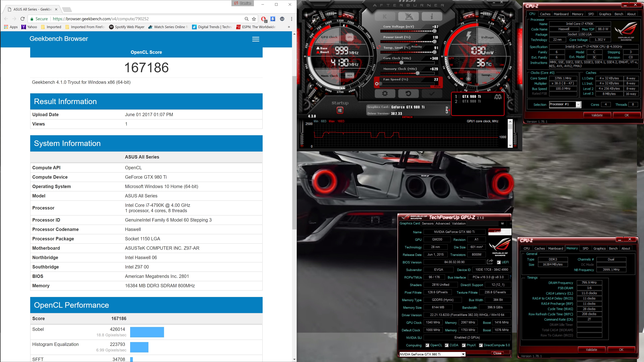Open the Caches tab in top CPU-Z window

coord(545,14)
